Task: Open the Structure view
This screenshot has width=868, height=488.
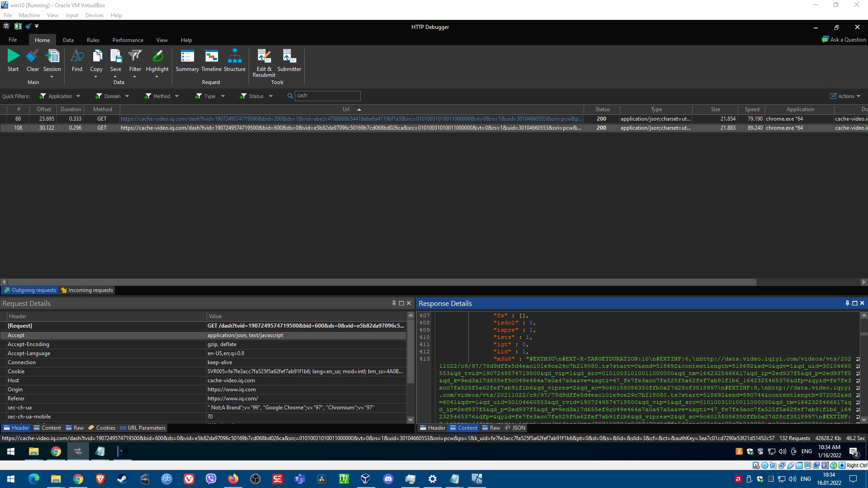Action: [x=234, y=56]
